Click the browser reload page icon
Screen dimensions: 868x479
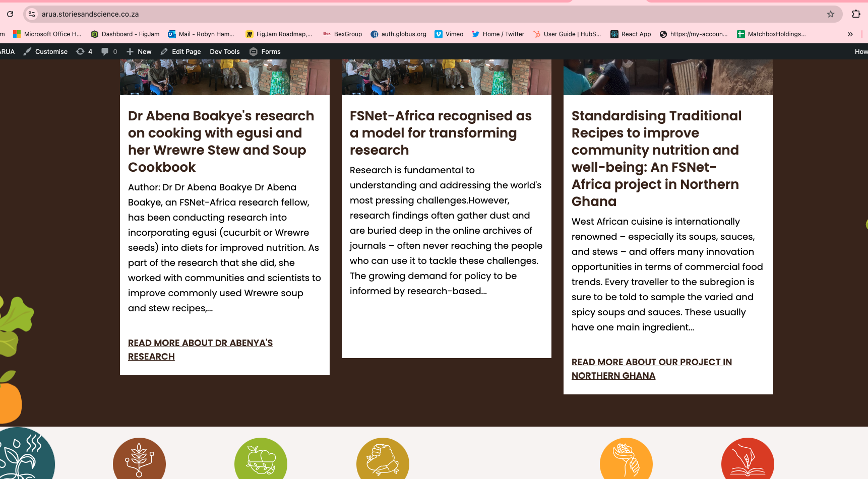pos(10,14)
